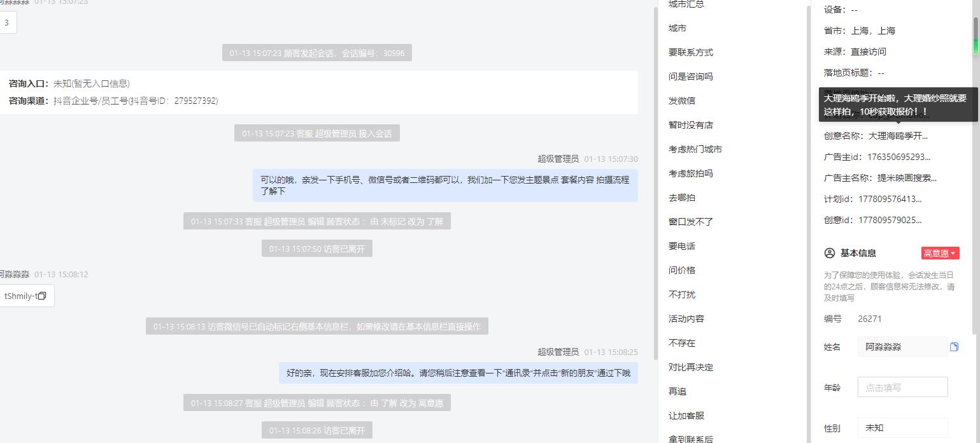Viewport: 980px width, 443px height.
Task: Choose quick reply 城市汇总
Action: [x=686, y=4]
